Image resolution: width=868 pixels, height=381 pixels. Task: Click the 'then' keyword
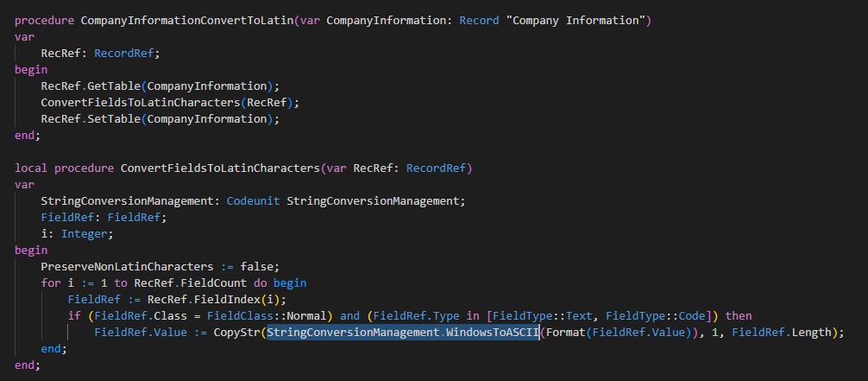tap(739, 316)
